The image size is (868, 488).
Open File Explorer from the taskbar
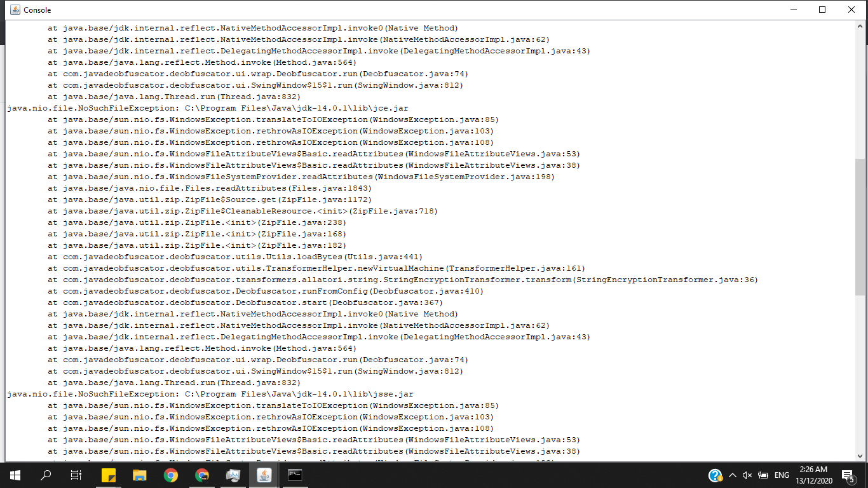(x=139, y=475)
